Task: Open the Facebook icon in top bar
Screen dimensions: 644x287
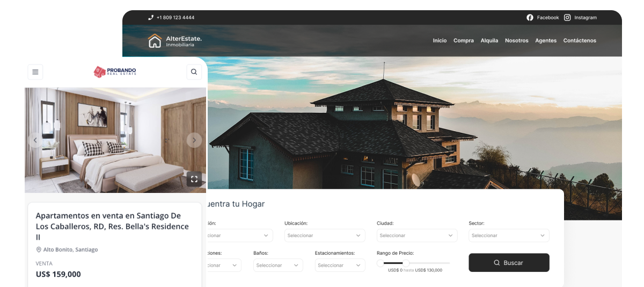Action: [x=530, y=18]
